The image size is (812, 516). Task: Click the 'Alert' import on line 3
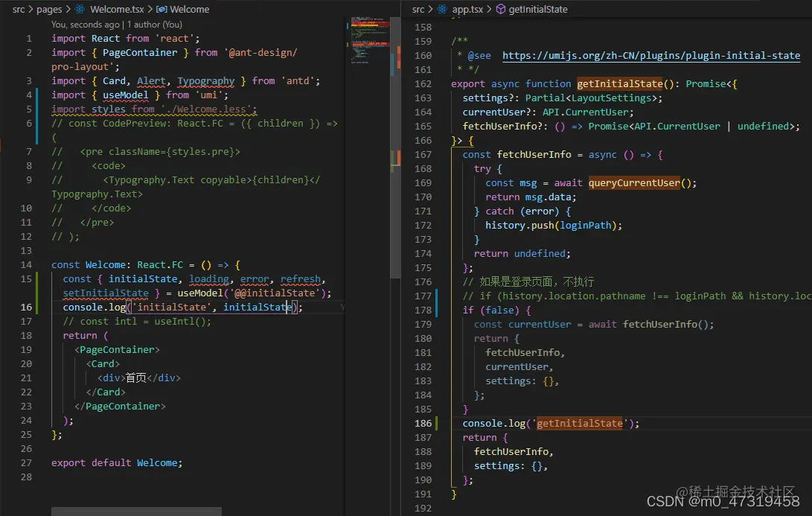tap(151, 81)
